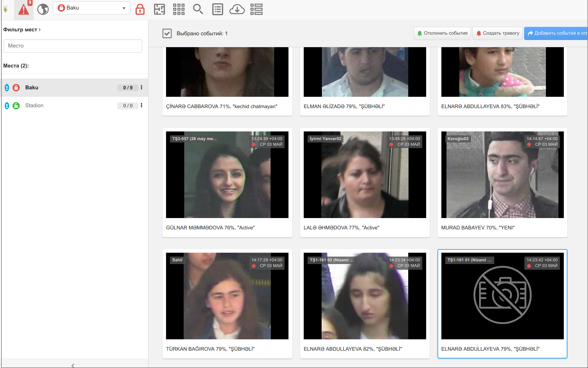This screenshot has height=368, width=588.
Task: Click the red lock icon in toolbar
Action: coord(140,9)
